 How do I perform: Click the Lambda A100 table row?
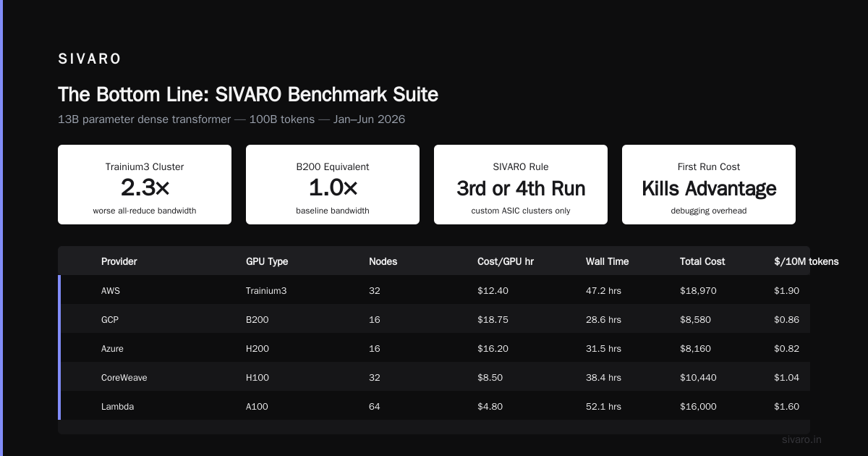[434, 406]
